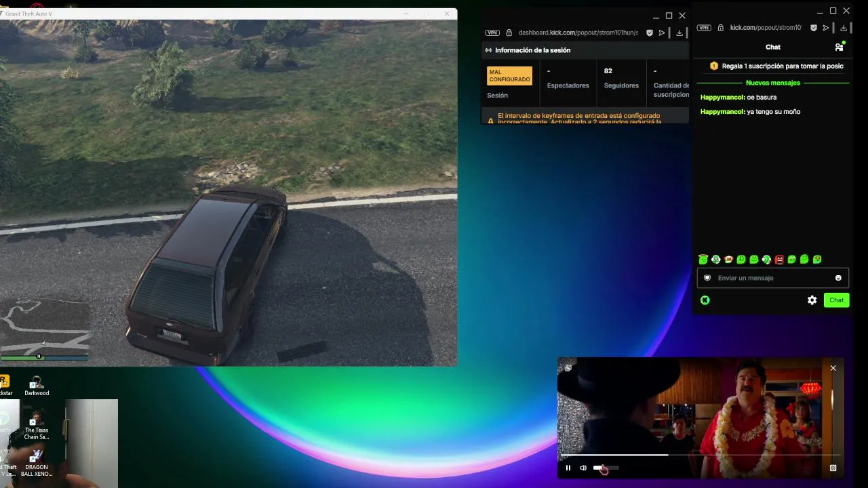The image size is (868, 488).
Task: Click the 'Nuevos mensajes' divider label
Action: coord(773,83)
